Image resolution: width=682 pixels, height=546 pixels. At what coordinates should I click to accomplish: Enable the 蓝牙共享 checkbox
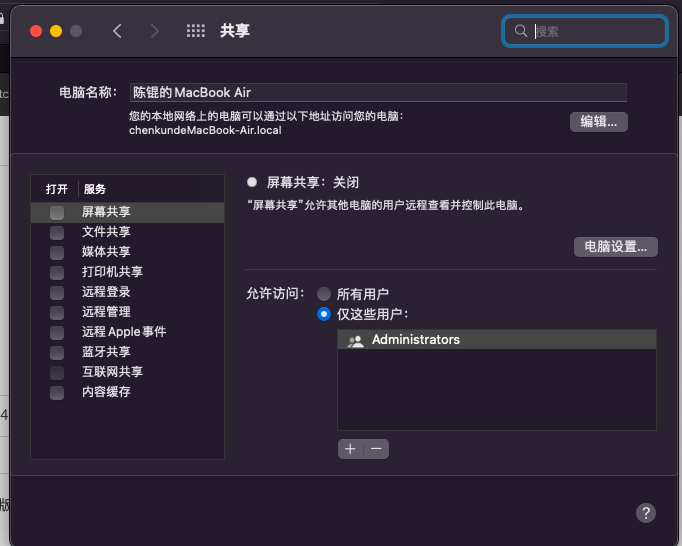point(57,352)
